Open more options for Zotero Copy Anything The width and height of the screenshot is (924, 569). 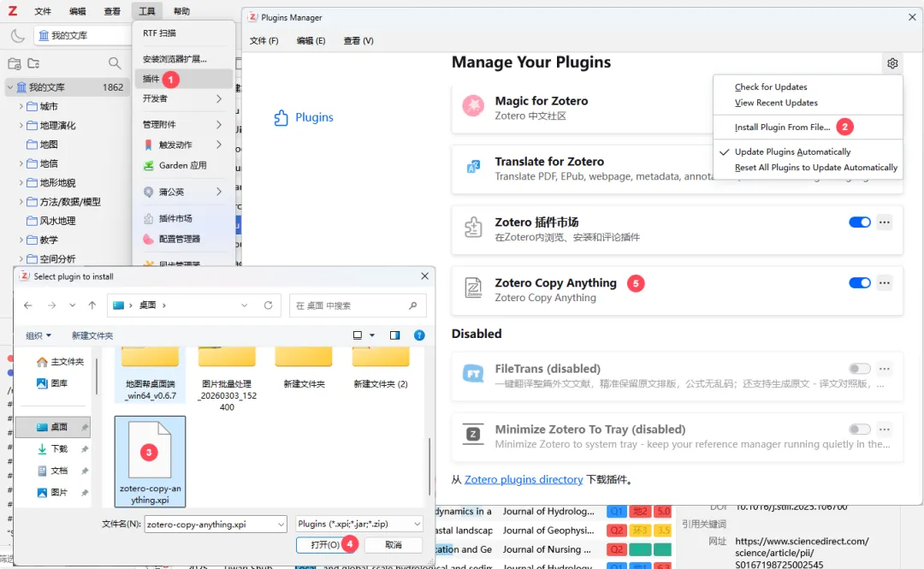tap(884, 283)
